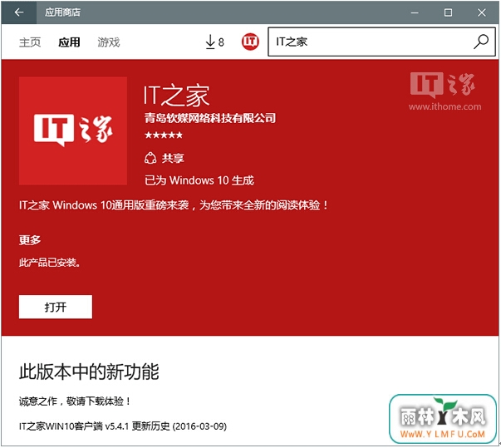Click the 更多 heading
Screen dimensions: 501x448
30,240
